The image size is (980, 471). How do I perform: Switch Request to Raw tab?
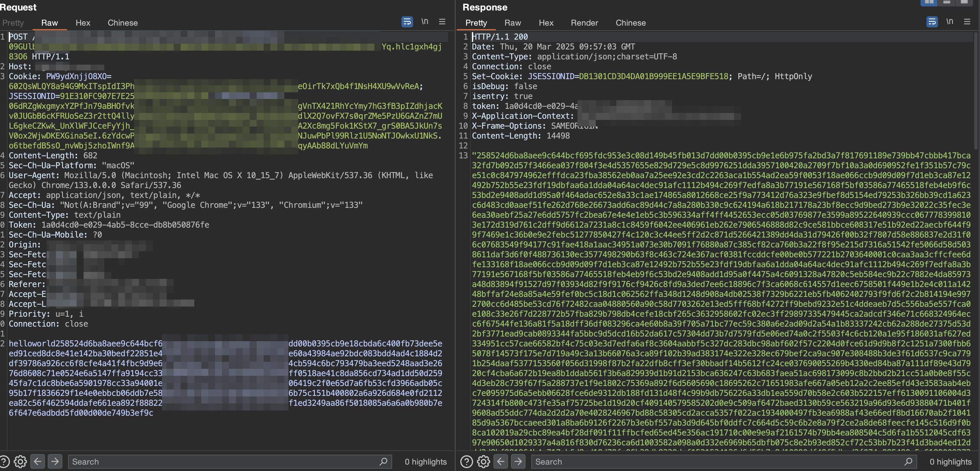pyautogui.click(x=50, y=23)
